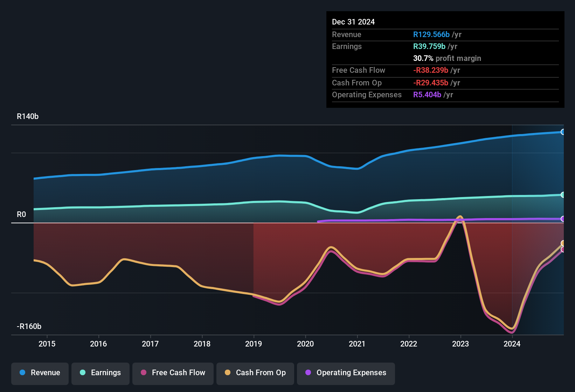Click the Revenue line end marker

(563, 132)
